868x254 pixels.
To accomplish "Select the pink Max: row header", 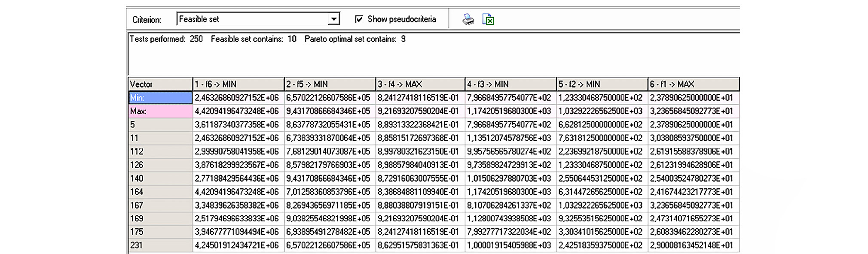I will pos(160,111).
